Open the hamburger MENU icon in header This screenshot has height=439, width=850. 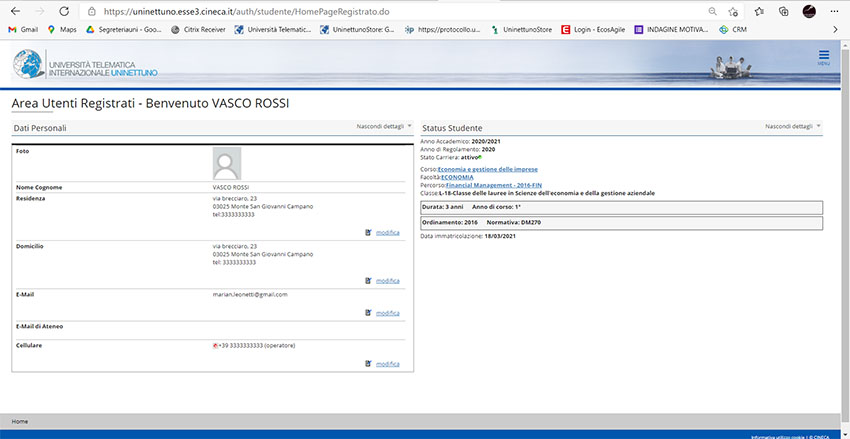823,56
